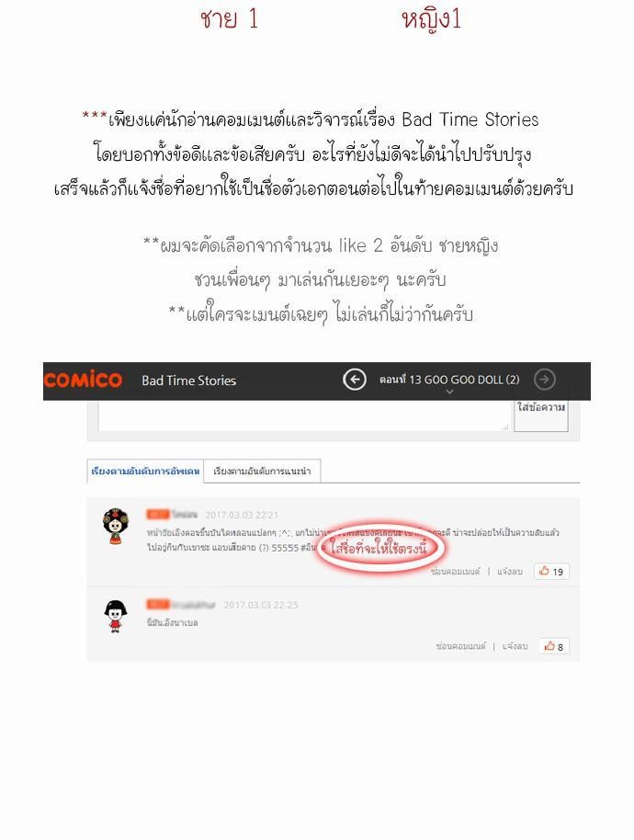Like the second comment with 8 likes
The width and height of the screenshot is (634, 840).
pos(554,646)
